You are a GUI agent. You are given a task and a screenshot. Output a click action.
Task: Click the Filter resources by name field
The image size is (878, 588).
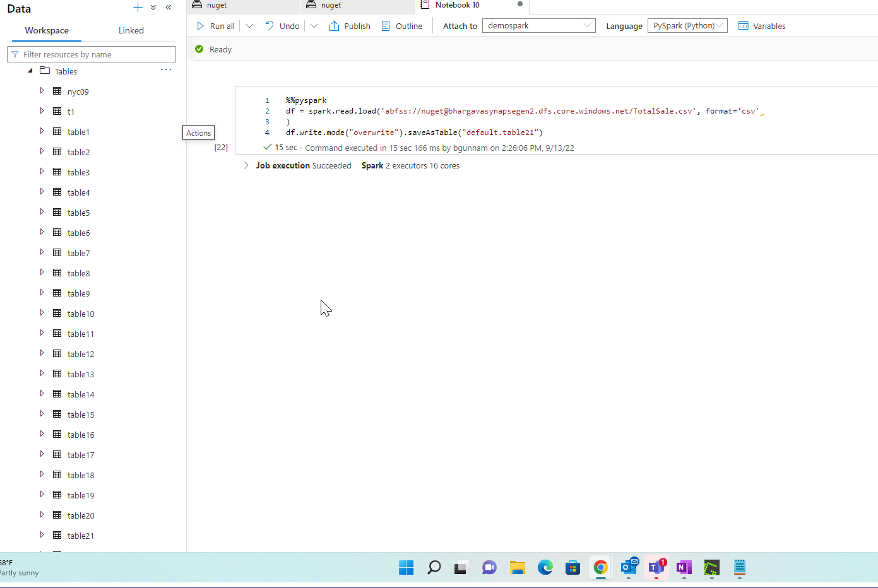tap(92, 54)
